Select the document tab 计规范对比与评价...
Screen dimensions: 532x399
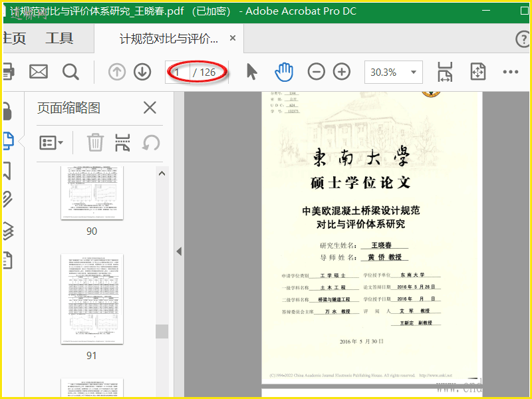[x=169, y=39]
